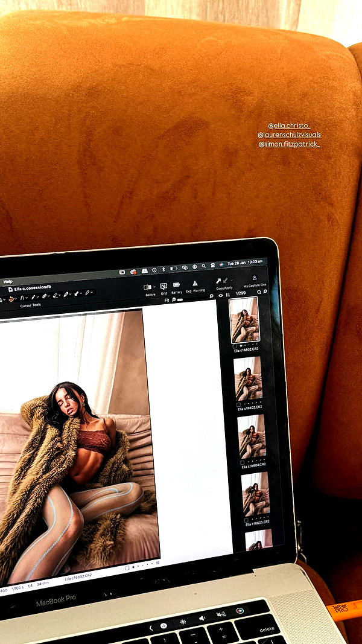
Task: Click magnifier icon next to Fit
Action: (x=174, y=300)
